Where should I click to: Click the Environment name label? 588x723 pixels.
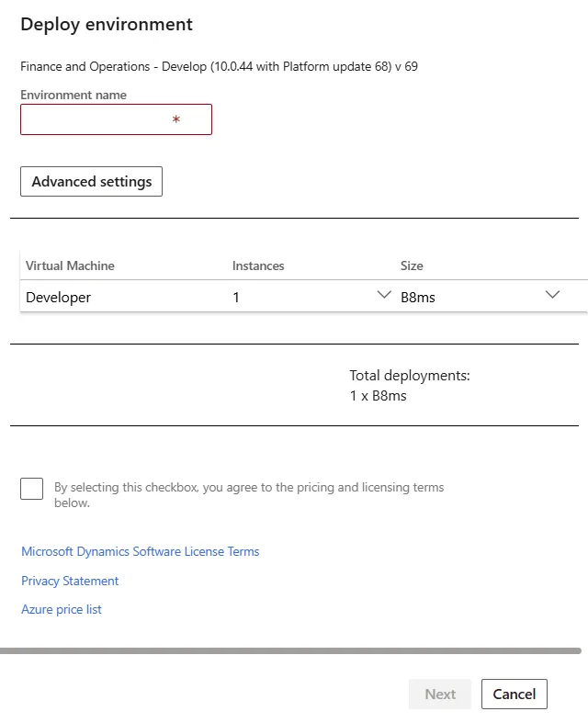[x=73, y=95]
